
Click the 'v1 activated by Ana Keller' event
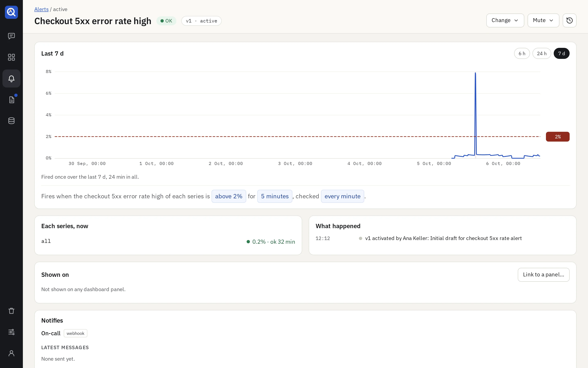pyautogui.click(x=443, y=238)
